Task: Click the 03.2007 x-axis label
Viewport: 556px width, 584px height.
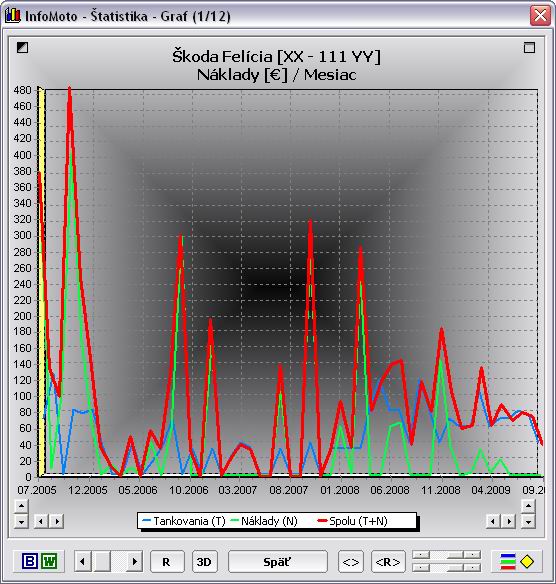Action: [x=238, y=490]
